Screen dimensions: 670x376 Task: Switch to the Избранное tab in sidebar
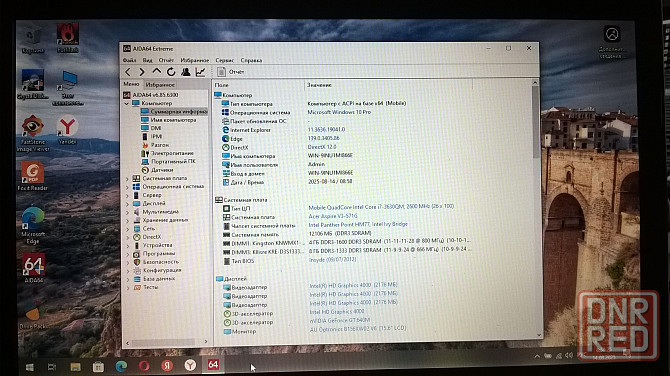pyautogui.click(x=160, y=85)
